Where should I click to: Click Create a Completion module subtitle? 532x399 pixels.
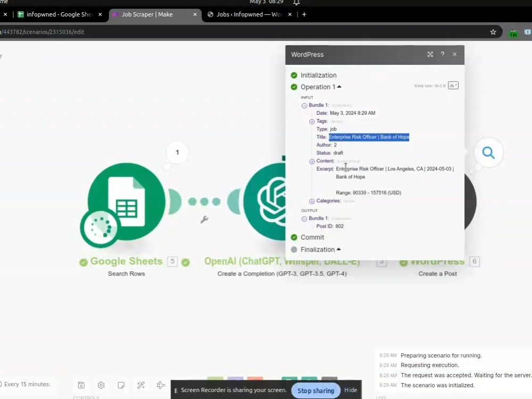click(x=282, y=273)
